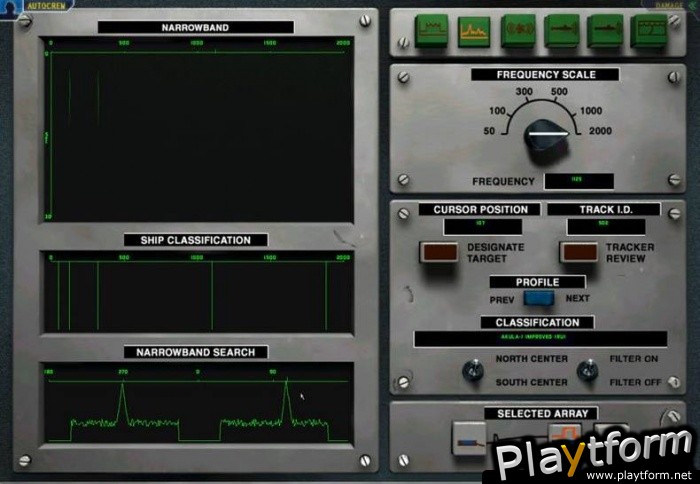The width and height of the screenshot is (700, 484).
Task: Click the NARROWBAND SEARCH title plate
Action: click(196, 352)
